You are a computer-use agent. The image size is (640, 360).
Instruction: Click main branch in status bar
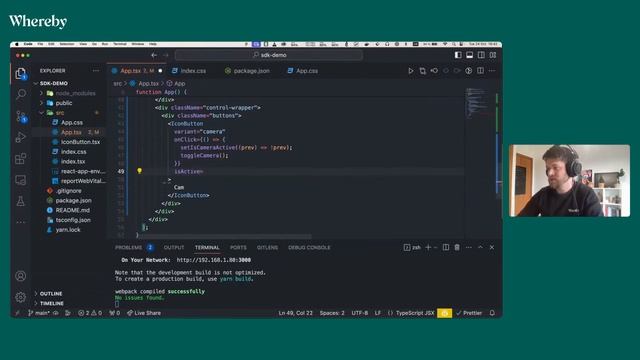coord(39,313)
